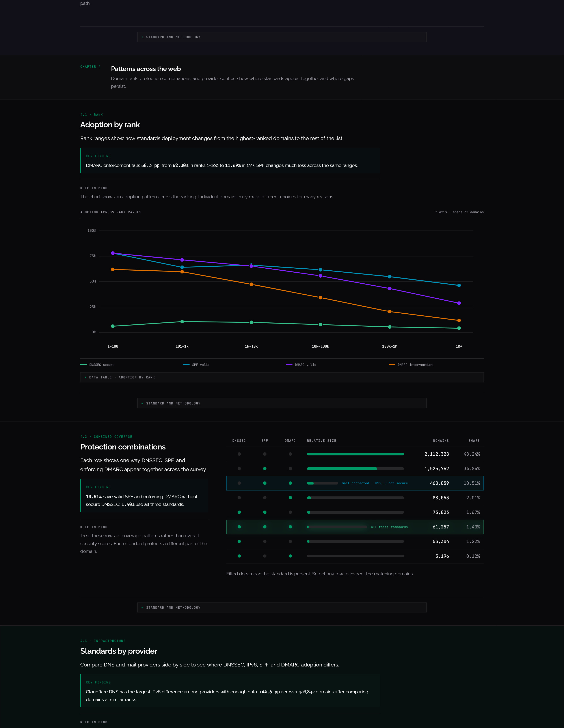Click the Adoption by rank heading
The image size is (564, 728).
pyautogui.click(x=110, y=125)
